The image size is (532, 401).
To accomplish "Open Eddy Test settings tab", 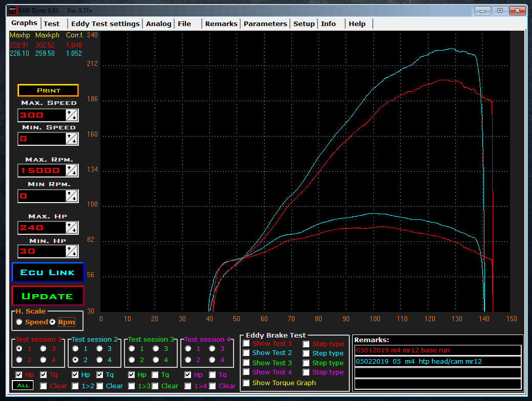I will point(105,24).
